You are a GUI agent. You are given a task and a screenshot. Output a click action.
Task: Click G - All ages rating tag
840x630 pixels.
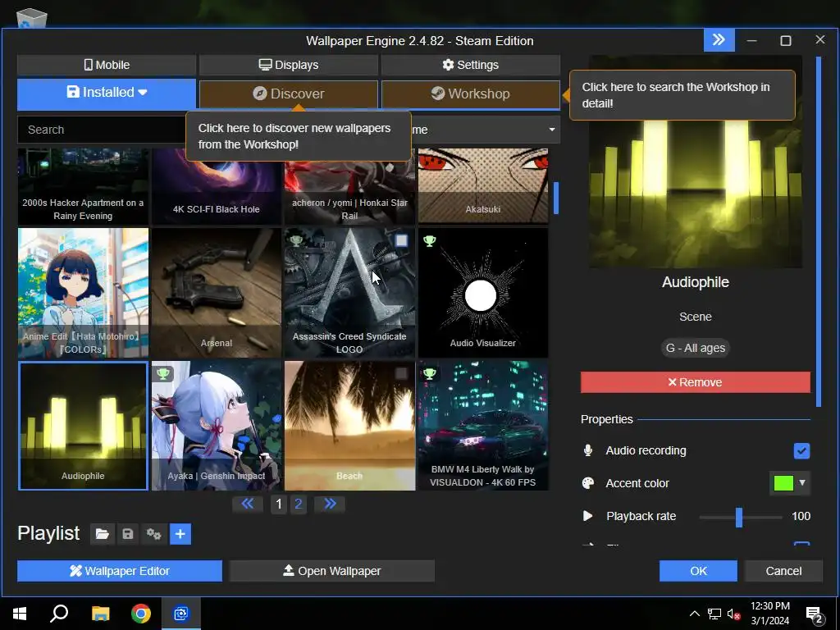(696, 348)
